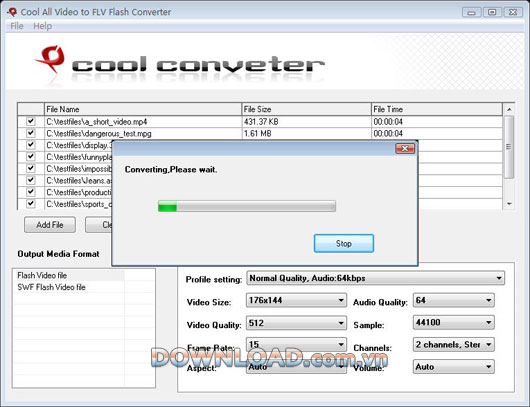Uncheck the dangerous_test.mpg file checkbox
Viewport: 530px width, 407px height.
pyautogui.click(x=31, y=133)
